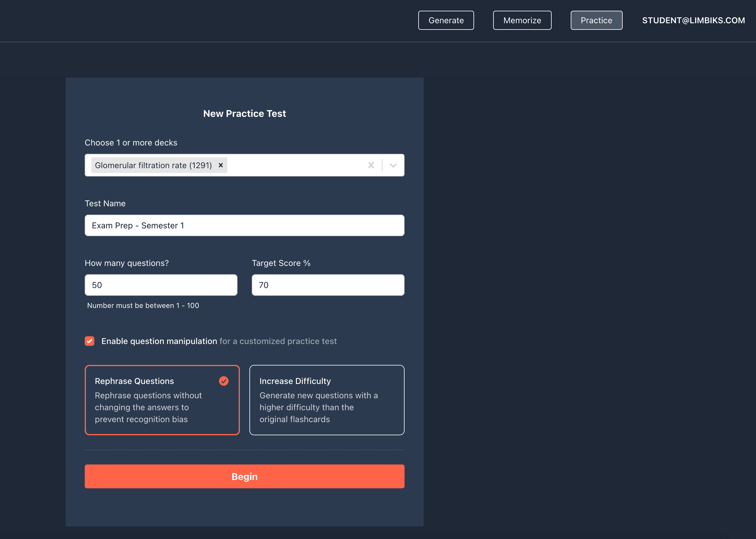Edit the Test Name field

pyautogui.click(x=244, y=225)
